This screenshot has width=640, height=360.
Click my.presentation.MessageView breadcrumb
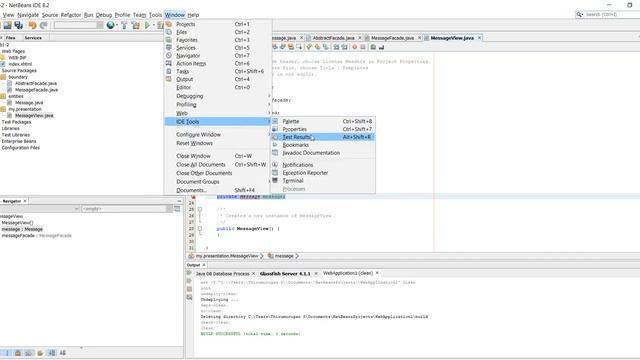tap(227, 256)
